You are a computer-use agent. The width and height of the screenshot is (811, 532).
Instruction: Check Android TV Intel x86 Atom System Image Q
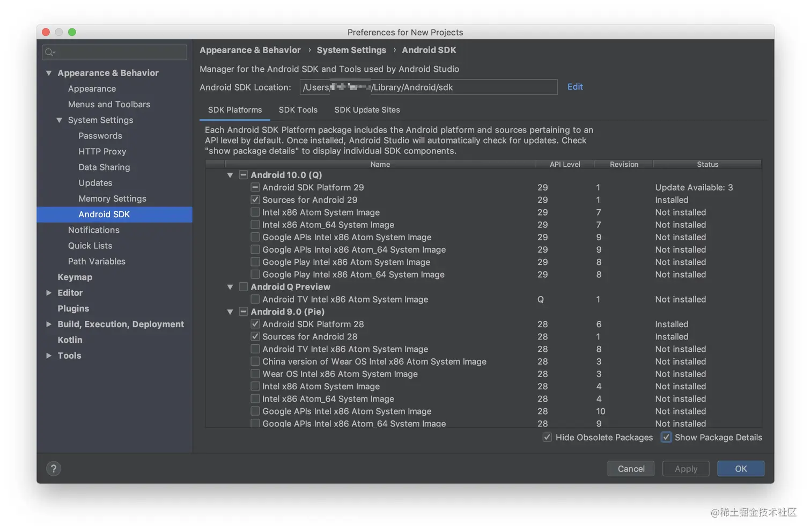click(255, 299)
